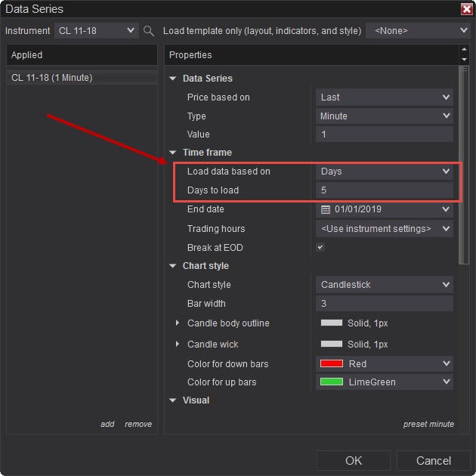The height and width of the screenshot is (476, 476).
Task: Open the Chart style Candlestick dropdown
Action: (x=385, y=285)
